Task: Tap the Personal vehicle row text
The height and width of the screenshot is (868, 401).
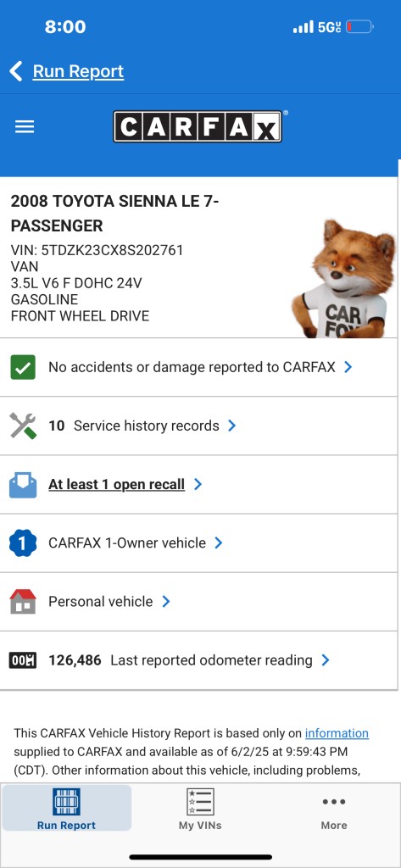Action: tap(100, 602)
